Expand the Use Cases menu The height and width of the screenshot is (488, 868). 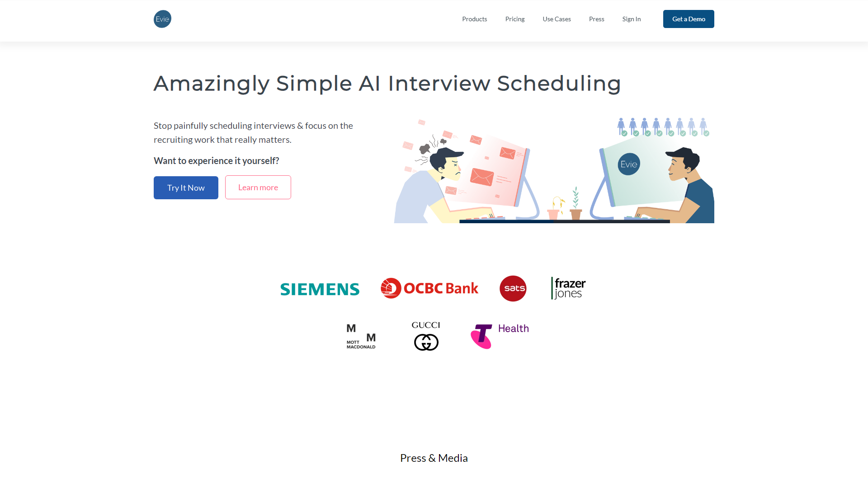point(556,19)
